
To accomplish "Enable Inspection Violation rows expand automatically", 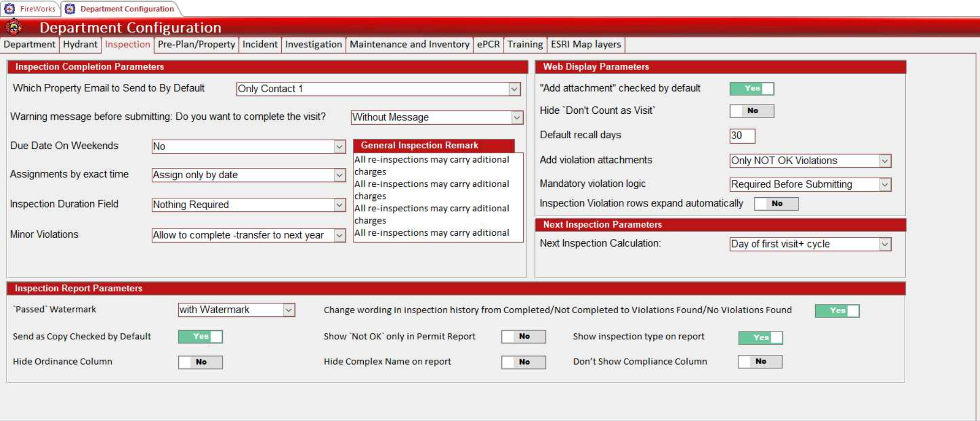I will coord(776,204).
